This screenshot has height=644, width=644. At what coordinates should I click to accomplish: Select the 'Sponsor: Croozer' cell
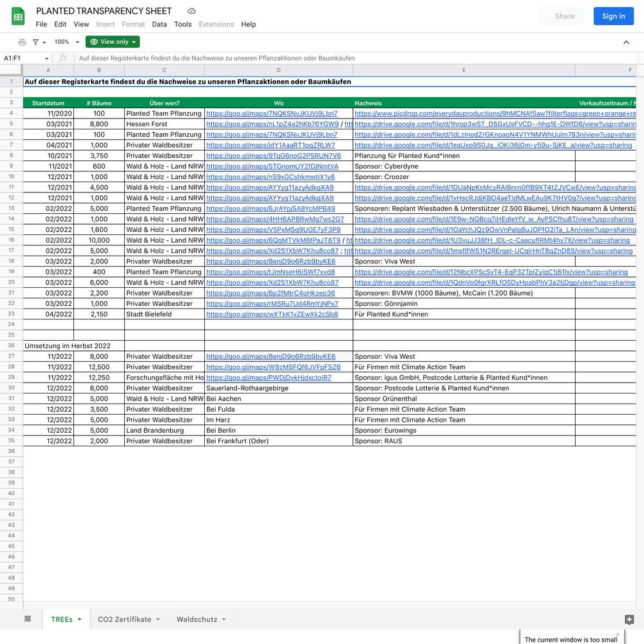(x=464, y=177)
